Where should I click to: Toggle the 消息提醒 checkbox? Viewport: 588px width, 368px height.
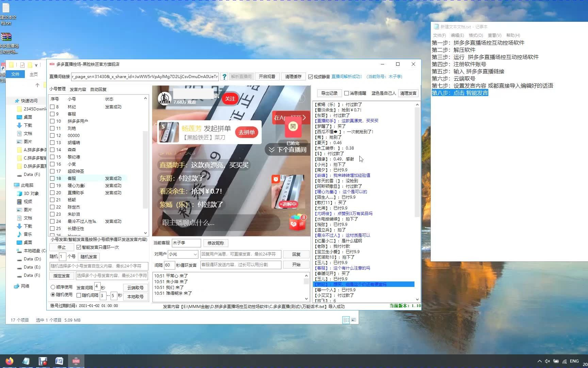click(x=346, y=93)
